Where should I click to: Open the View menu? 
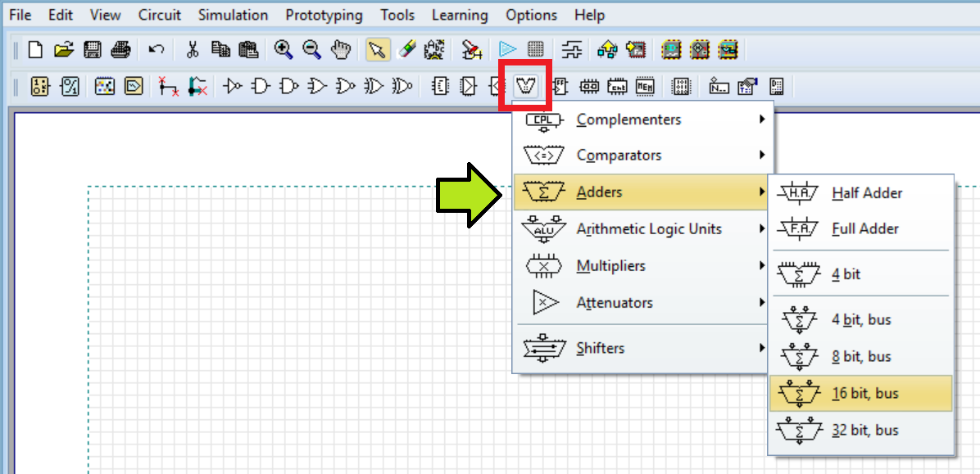[105, 15]
